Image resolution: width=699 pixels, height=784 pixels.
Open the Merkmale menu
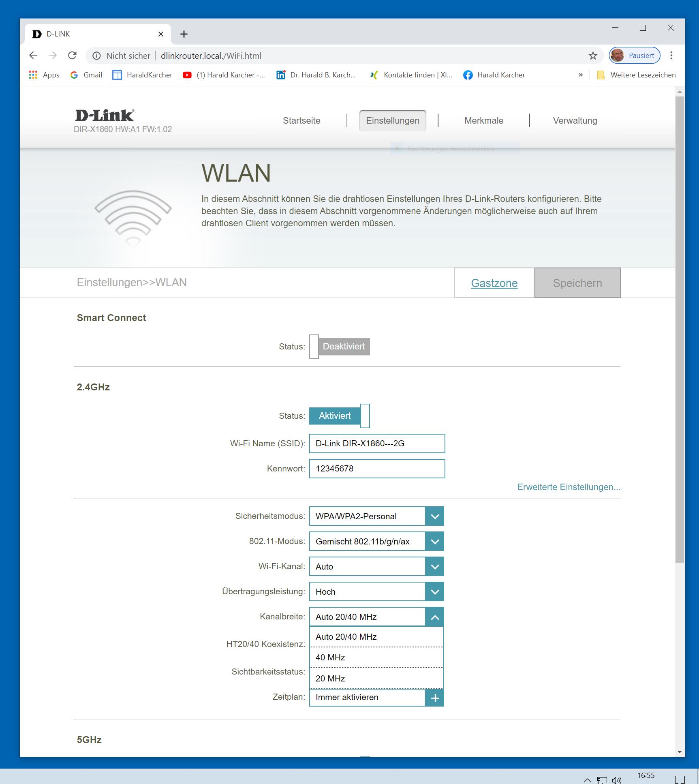pyautogui.click(x=484, y=121)
